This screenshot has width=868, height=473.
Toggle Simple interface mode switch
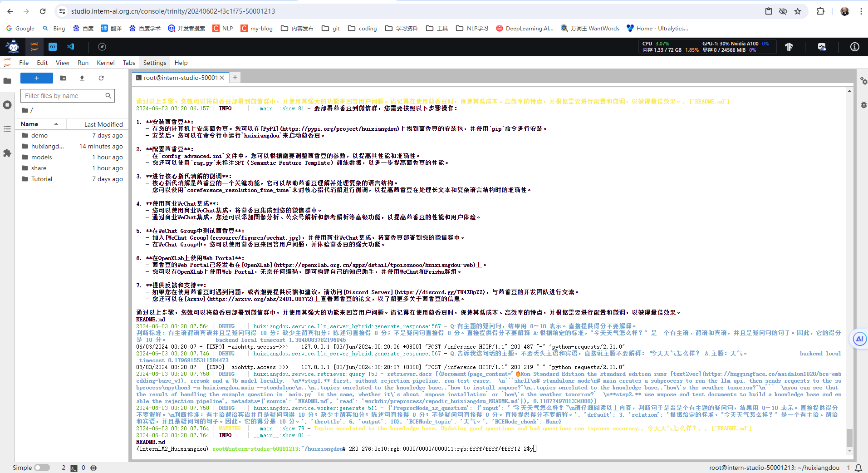[42, 468]
